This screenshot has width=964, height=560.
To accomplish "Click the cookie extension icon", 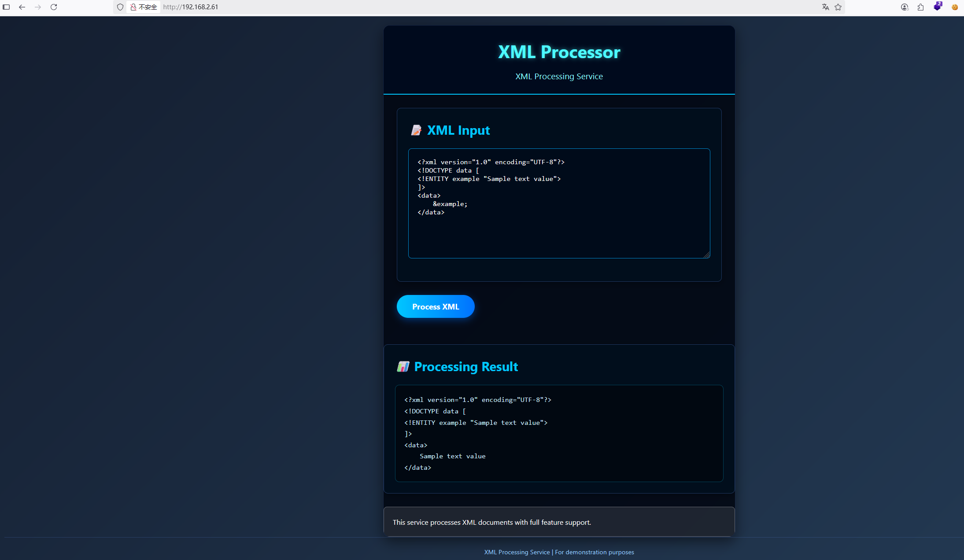I will (x=955, y=7).
